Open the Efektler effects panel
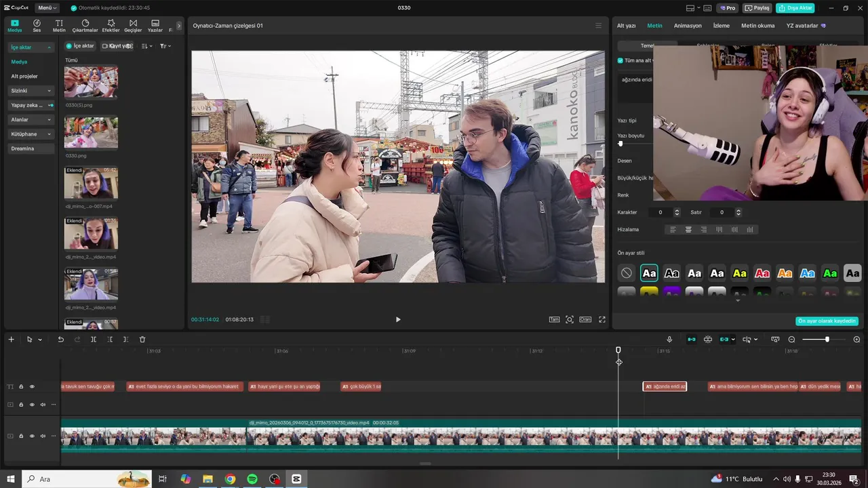The width and height of the screenshot is (868, 488). pyautogui.click(x=111, y=26)
